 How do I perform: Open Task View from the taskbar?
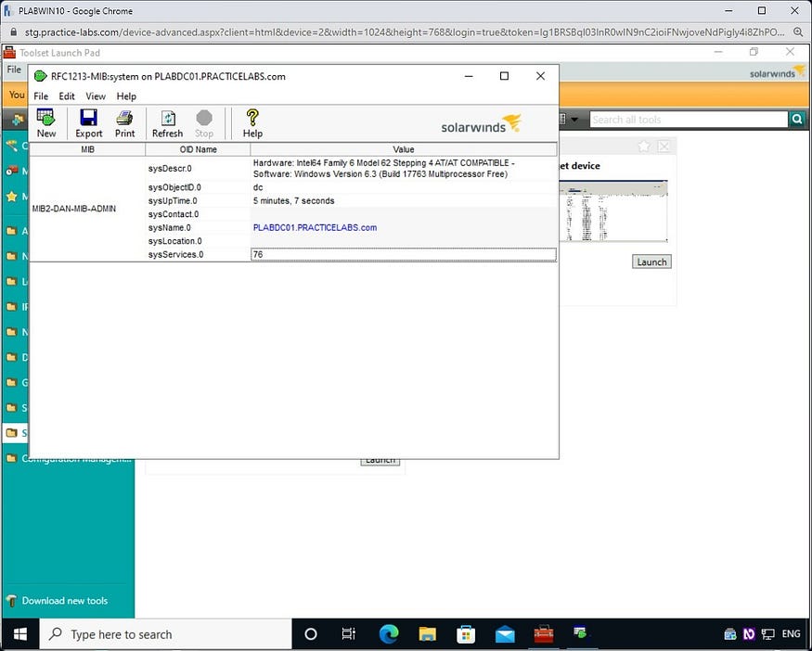click(x=349, y=634)
